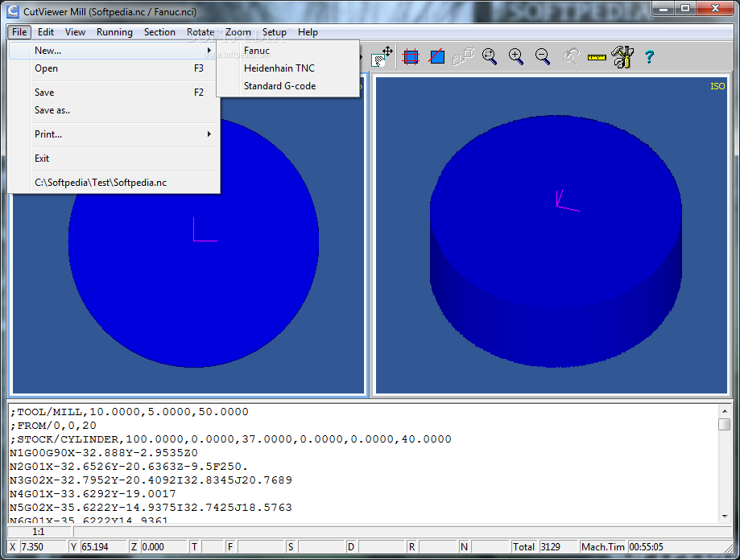The height and width of the screenshot is (560, 740).
Task: Click the X coordinate value 7.350
Action: (43, 547)
